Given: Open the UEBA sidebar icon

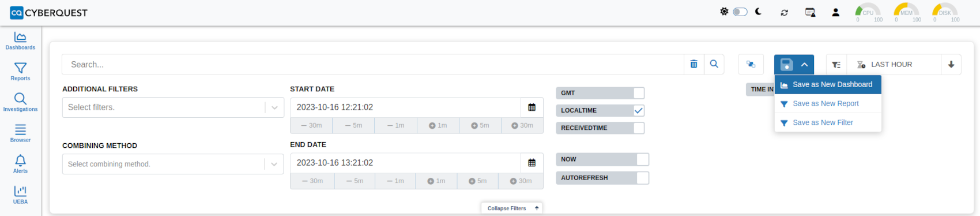Looking at the screenshot, I should click(20, 195).
